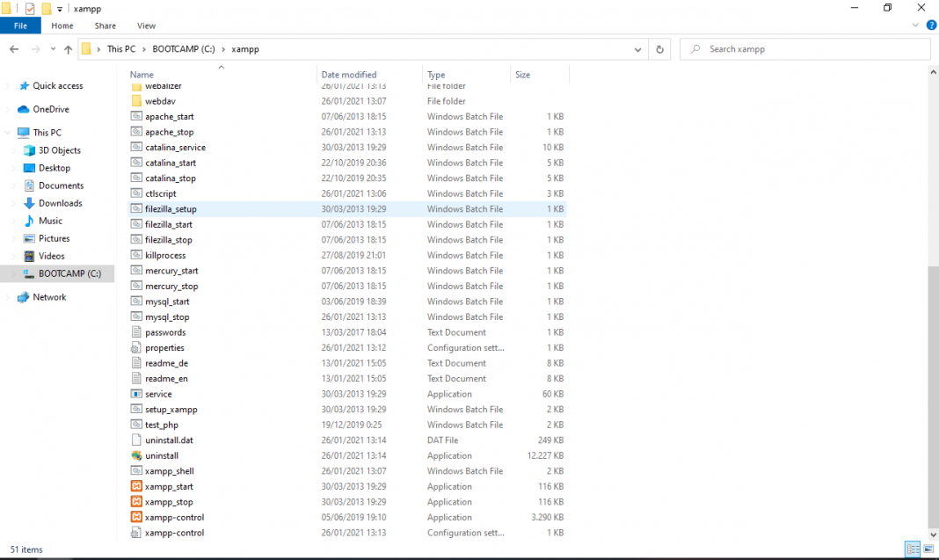The image size is (939, 560).
Task: Click the xampp_stop application icon
Action: tap(136, 502)
